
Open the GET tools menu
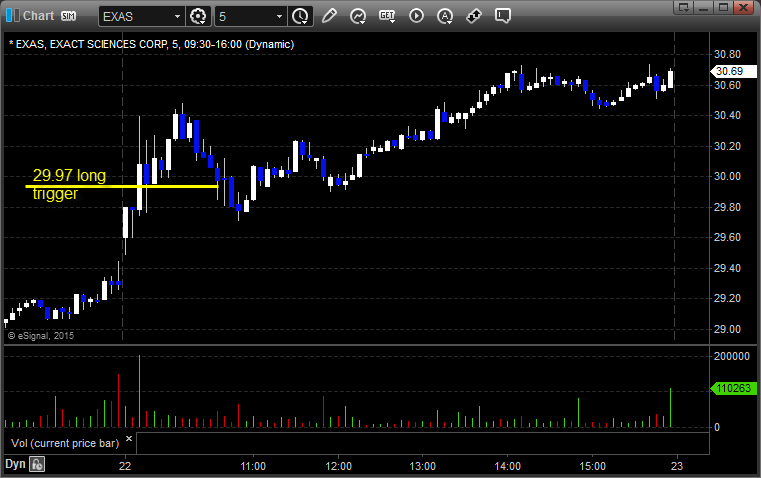(x=387, y=16)
